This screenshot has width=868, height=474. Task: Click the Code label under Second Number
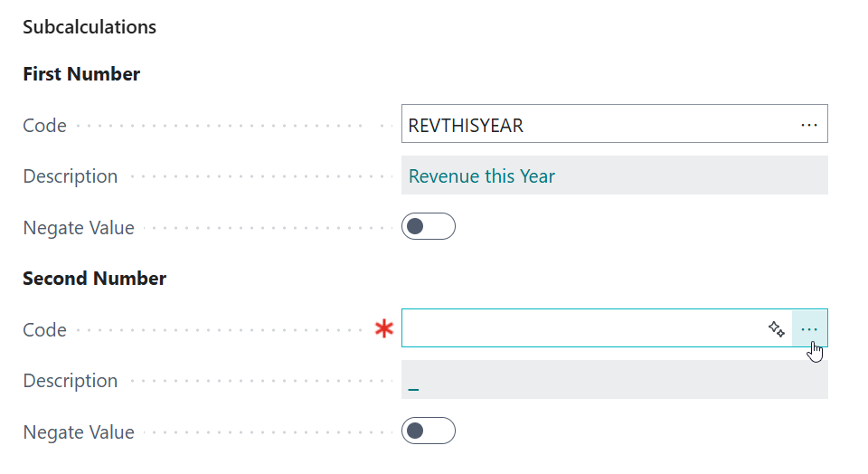pyautogui.click(x=44, y=330)
